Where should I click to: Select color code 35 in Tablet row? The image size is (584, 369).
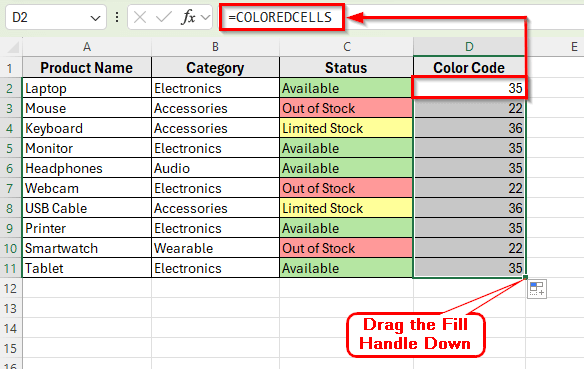coord(469,268)
